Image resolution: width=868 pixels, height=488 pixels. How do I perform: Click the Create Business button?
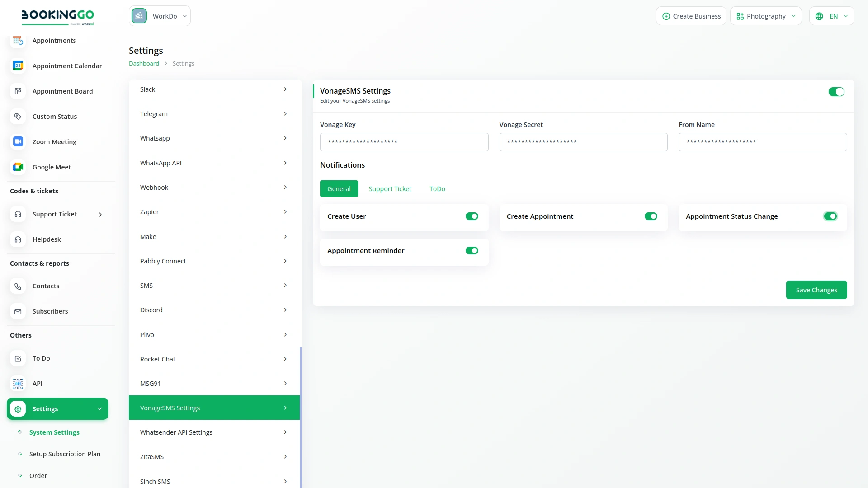(691, 16)
